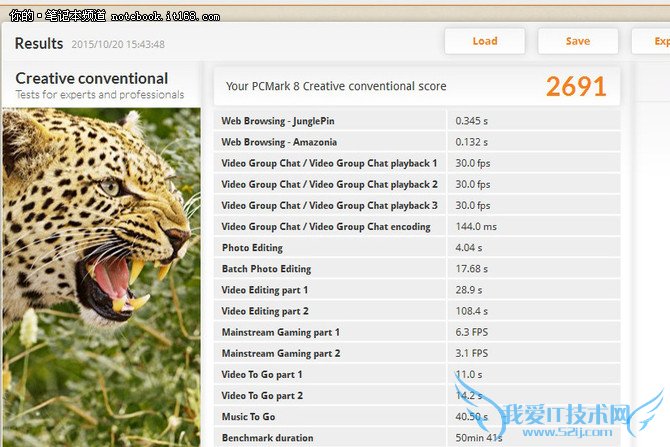This screenshot has height=447, width=670.
Task: Select the Web Browsing - JunglePin row
Action: point(417,121)
